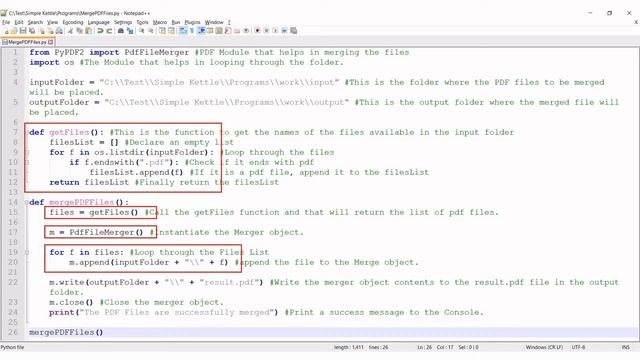Collapse the getFiles function fold marker
This screenshot has height=360, width=640.
pyautogui.click(x=27, y=132)
